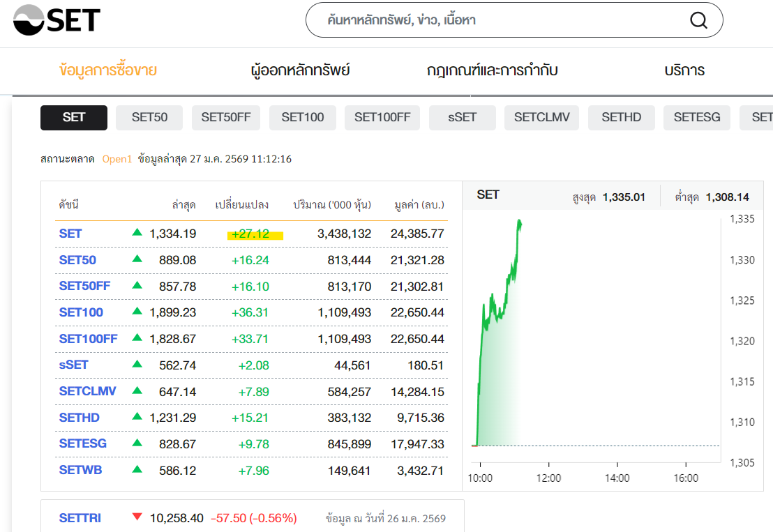The height and width of the screenshot is (532, 773).
Task: Switch to the SETCLMV tab
Action: coord(542,117)
